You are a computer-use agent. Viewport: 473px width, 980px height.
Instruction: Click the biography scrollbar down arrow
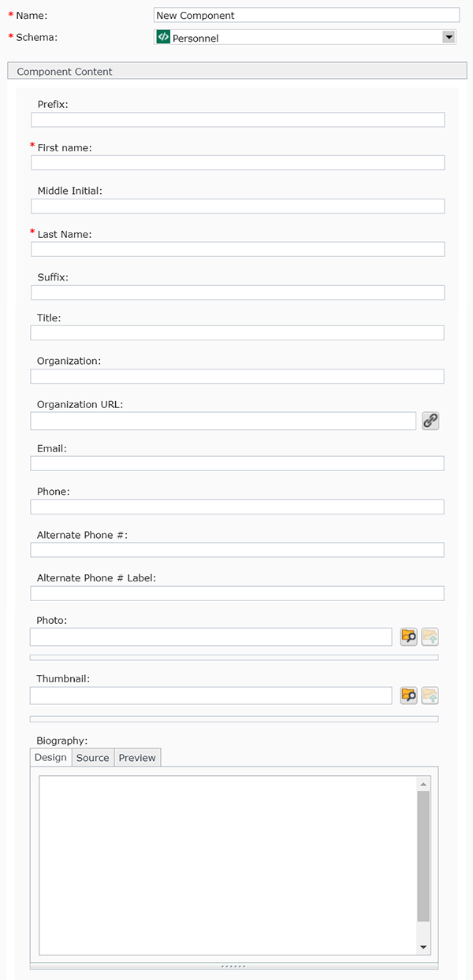(423, 947)
